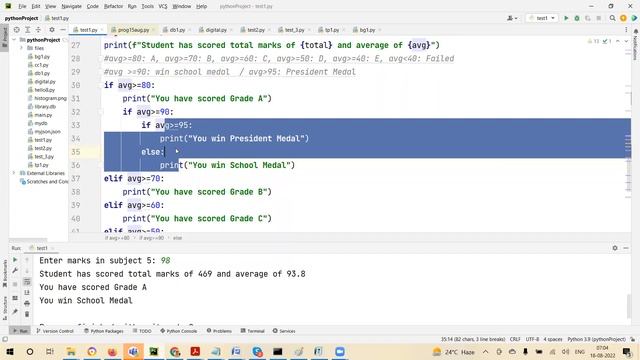Hide the Project tool window with minus icon
This screenshot has width=640, height=360.
point(62,30)
